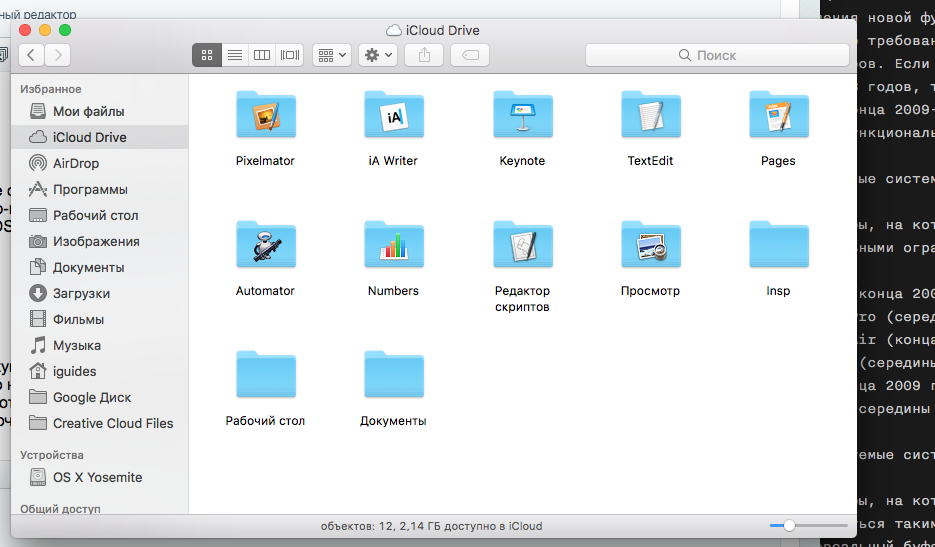Screen dimensions: 935x547
Task: Click the back navigation button
Action: 33,55
